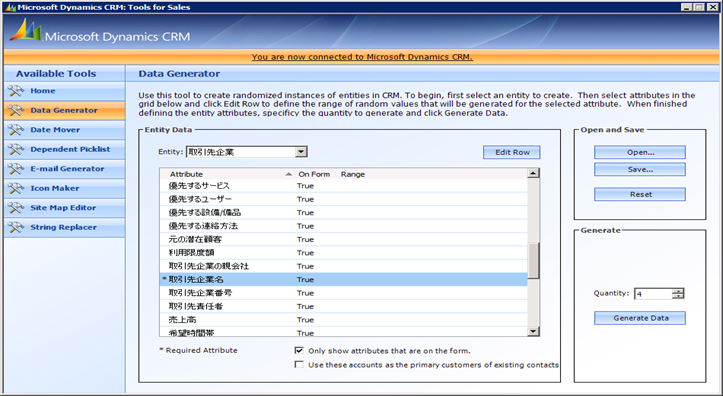Select the 取引先企業の親会社 attribute row

[344, 266]
